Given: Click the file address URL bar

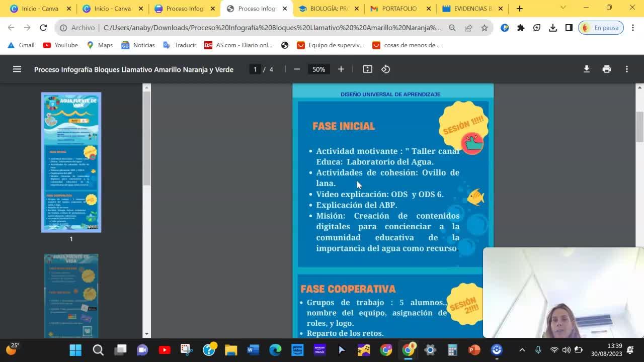Looking at the screenshot, I should [x=272, y=28].
